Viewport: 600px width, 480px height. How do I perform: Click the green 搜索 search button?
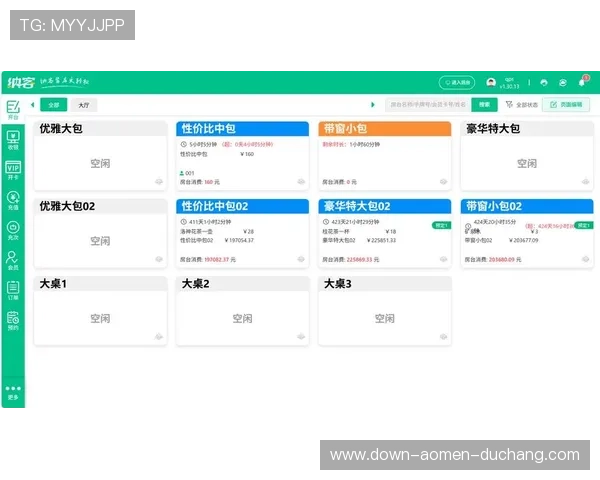click(484, 104)
